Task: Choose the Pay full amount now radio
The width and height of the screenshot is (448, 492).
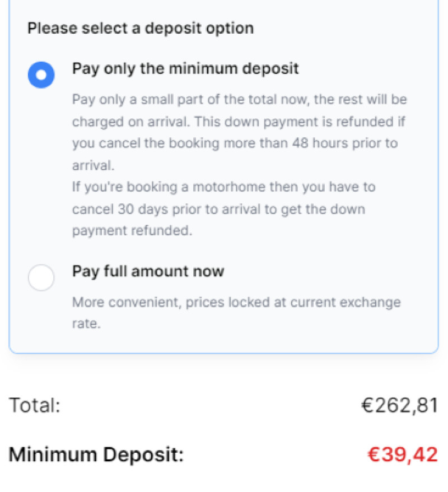Action: click(x=41, y=277)
